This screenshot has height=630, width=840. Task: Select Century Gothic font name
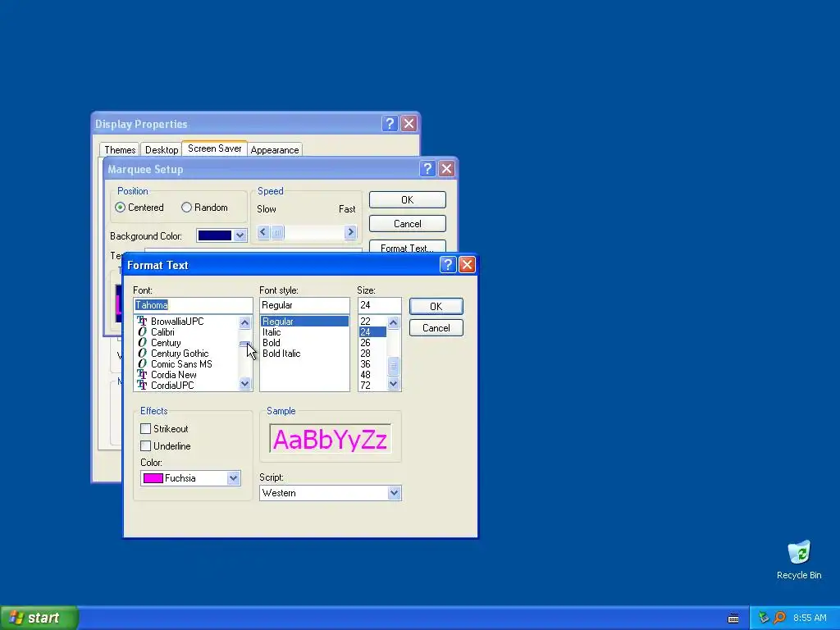click(180, 354)
